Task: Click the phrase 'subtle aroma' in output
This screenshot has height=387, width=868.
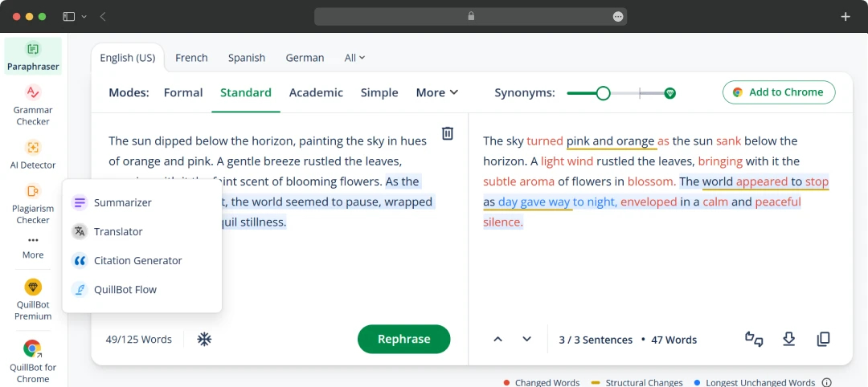Action: coord(518,181)
